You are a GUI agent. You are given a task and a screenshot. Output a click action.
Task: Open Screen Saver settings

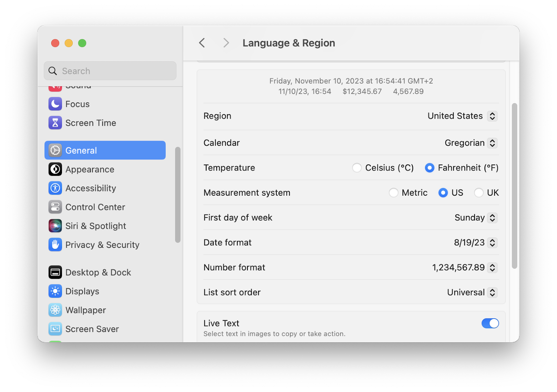pyautogui.click(x=92, y=329)
